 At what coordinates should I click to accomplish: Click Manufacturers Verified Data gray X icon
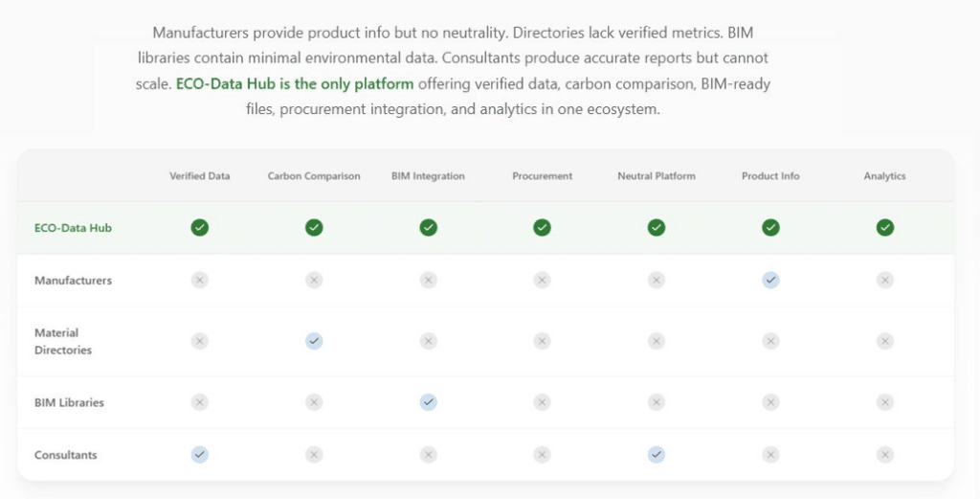point(199,280)
